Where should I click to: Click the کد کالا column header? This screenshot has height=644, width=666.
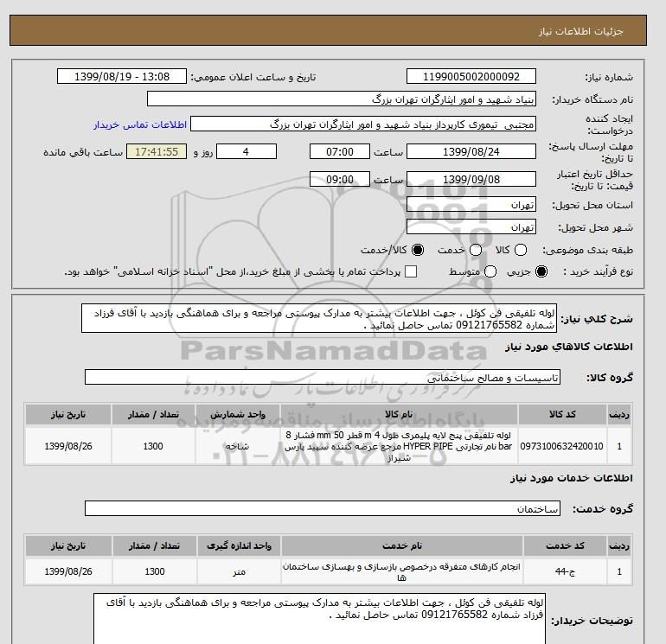coord(561,414)
